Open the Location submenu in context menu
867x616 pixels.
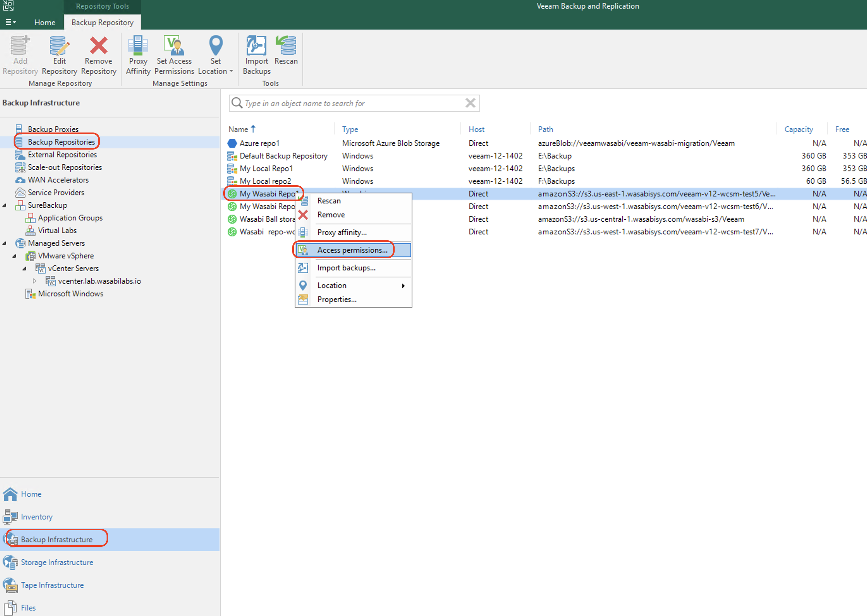coord(353,286)
